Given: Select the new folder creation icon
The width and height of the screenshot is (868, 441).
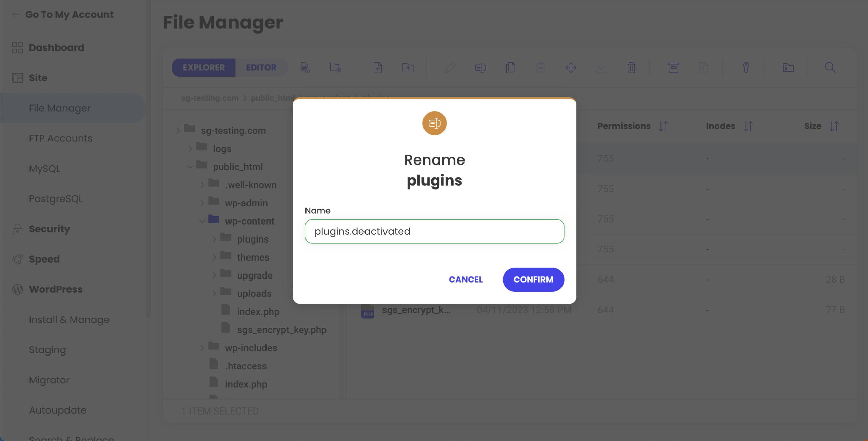Looking at the screenshot, I should pos(336,67).
